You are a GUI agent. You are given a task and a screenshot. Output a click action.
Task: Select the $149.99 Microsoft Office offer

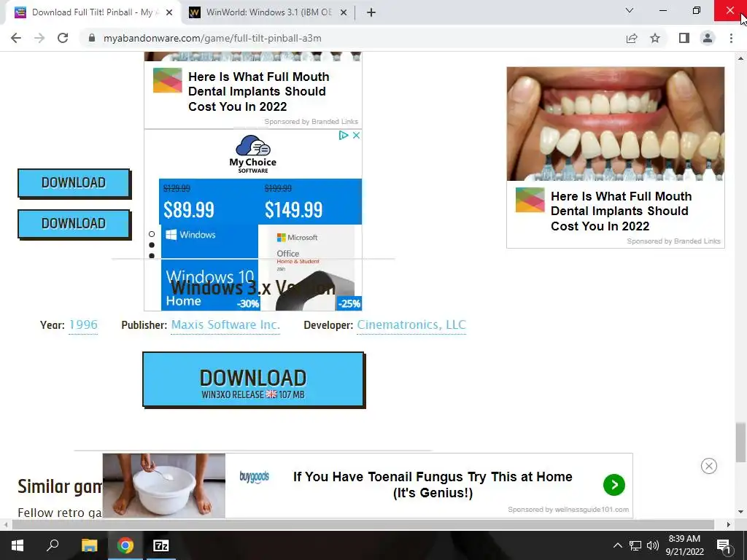pyautogui.click(x=310, y=245)
